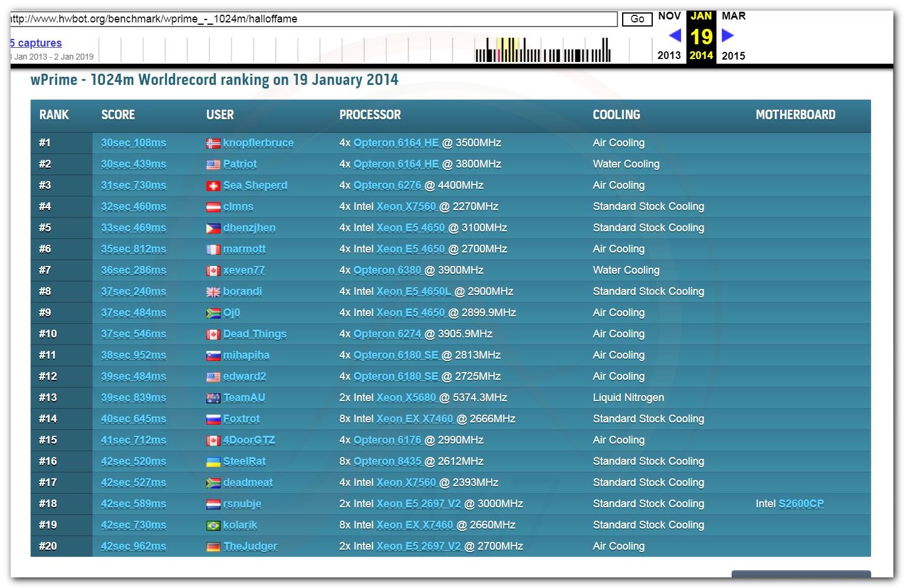This screenshot has width=904, height=588.
Task: Open user edward2 profile link
Action: (x=245, y=376)
